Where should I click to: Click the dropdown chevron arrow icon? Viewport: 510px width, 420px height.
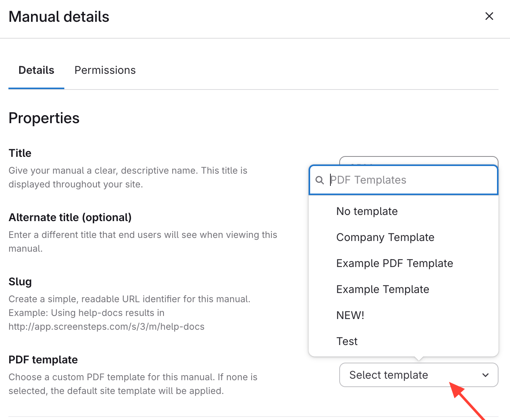[485, 375]
